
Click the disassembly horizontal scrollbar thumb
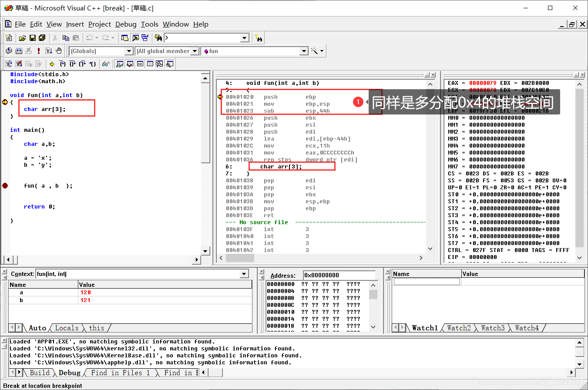click(x=240, y=258)
